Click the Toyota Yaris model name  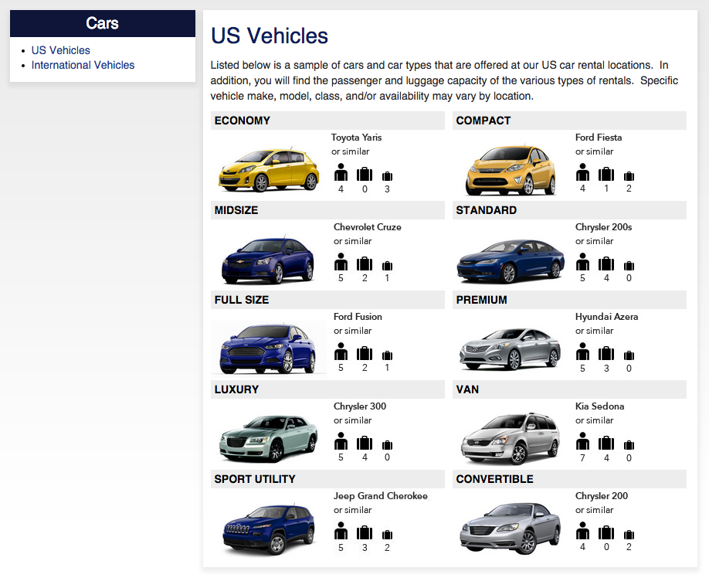tap(356, 138)
